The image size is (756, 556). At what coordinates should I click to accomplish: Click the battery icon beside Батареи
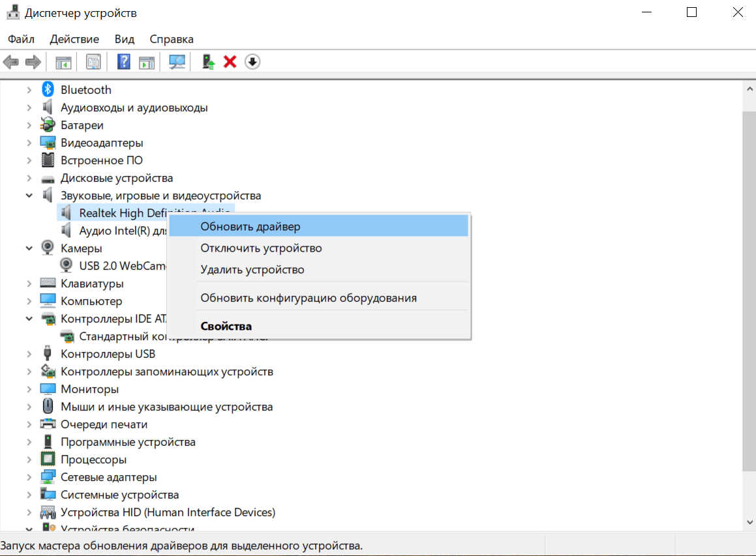[x=48, y=124]
